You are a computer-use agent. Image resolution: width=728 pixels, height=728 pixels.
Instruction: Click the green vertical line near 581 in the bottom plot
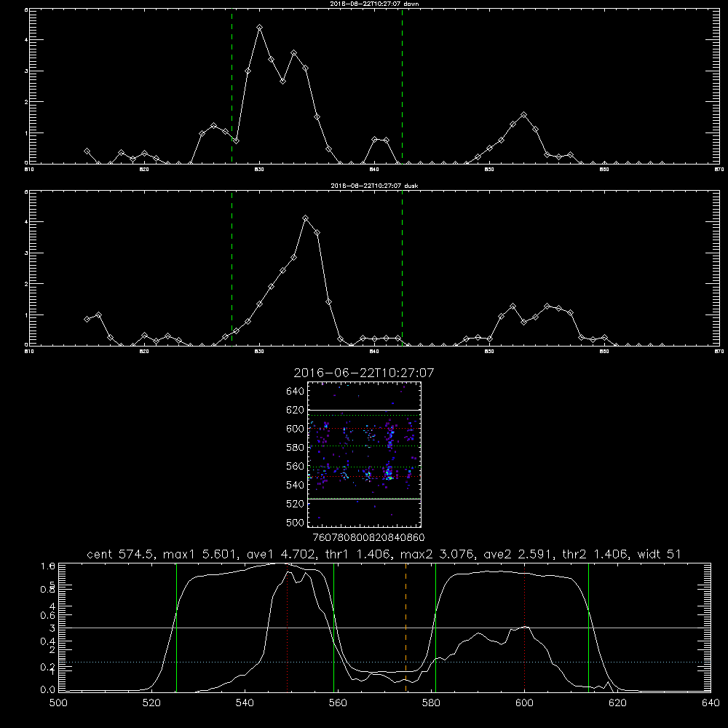point(435,628)
